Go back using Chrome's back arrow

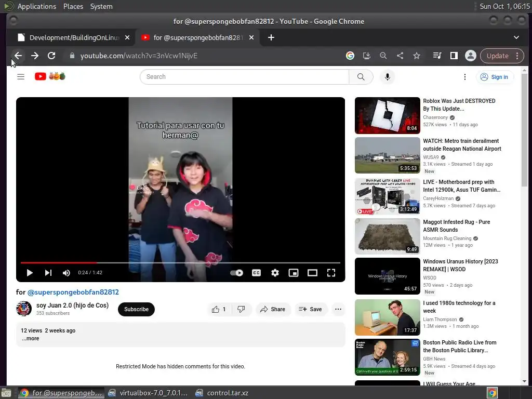(18, 56)
